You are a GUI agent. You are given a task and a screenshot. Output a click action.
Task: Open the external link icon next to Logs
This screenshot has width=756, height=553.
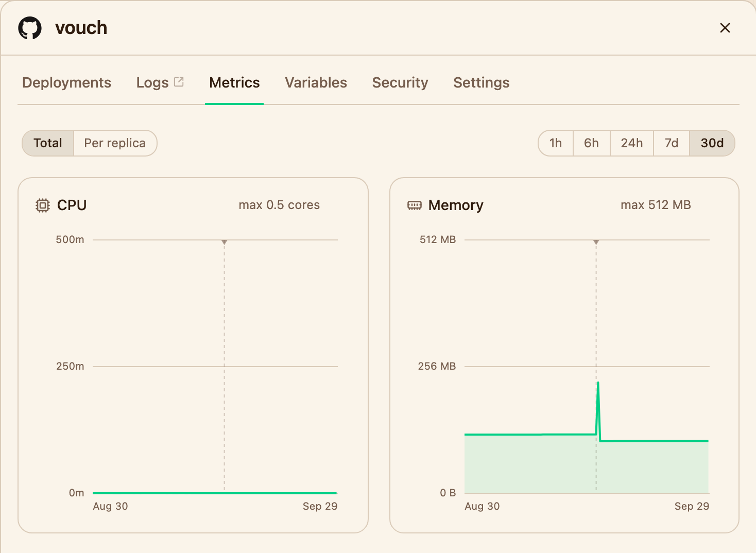tap(179, 82)
